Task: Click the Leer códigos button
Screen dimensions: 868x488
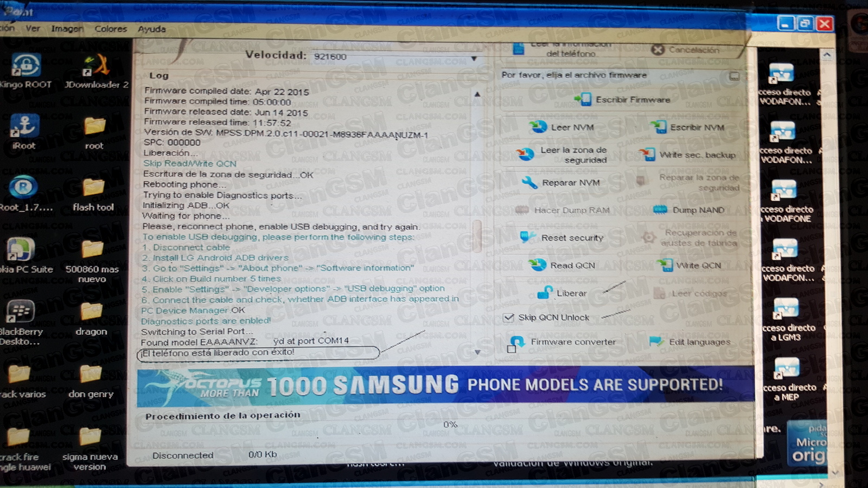Action: [x=691, y=293]
